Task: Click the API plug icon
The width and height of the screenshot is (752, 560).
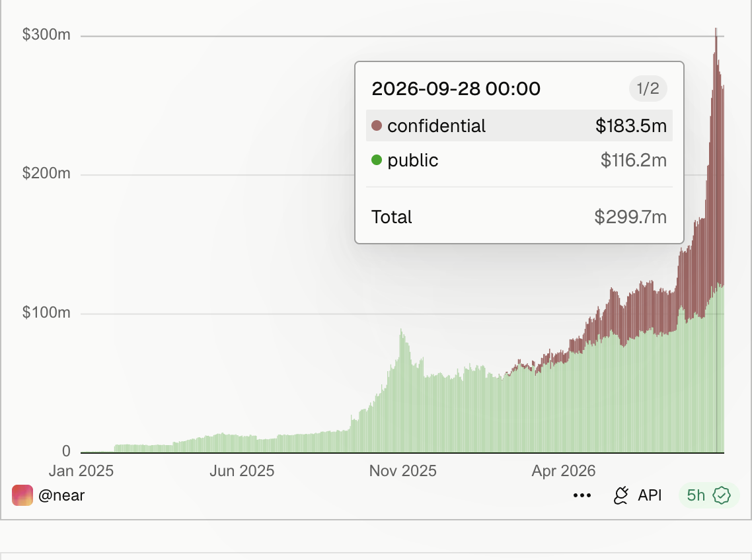Action: click(x=621, y=495)
